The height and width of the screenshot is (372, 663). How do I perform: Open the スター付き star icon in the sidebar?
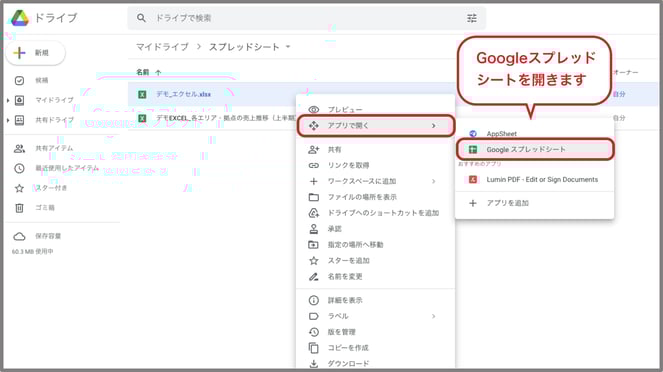[x=19, y=188]
